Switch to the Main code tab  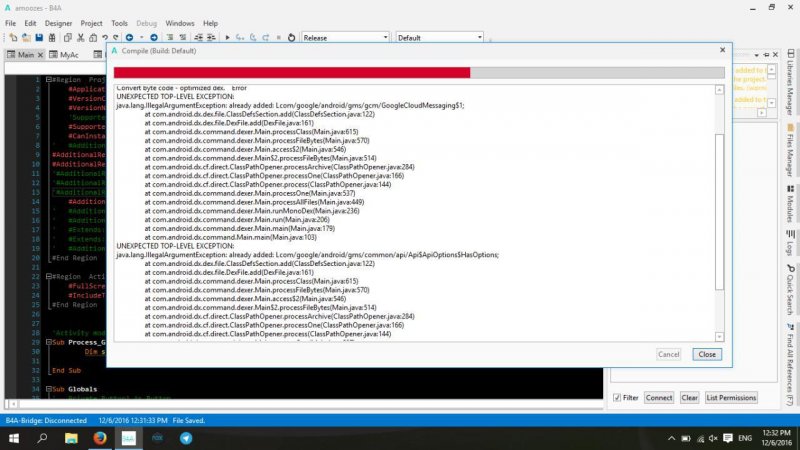[x=26, y=55]
